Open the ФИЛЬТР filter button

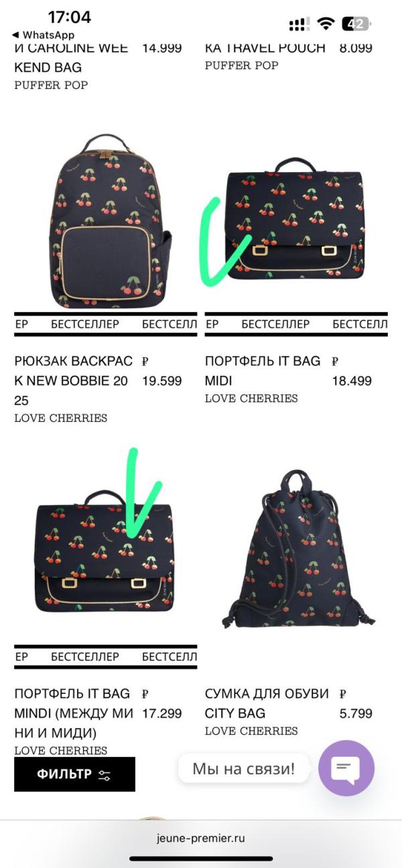74,774
